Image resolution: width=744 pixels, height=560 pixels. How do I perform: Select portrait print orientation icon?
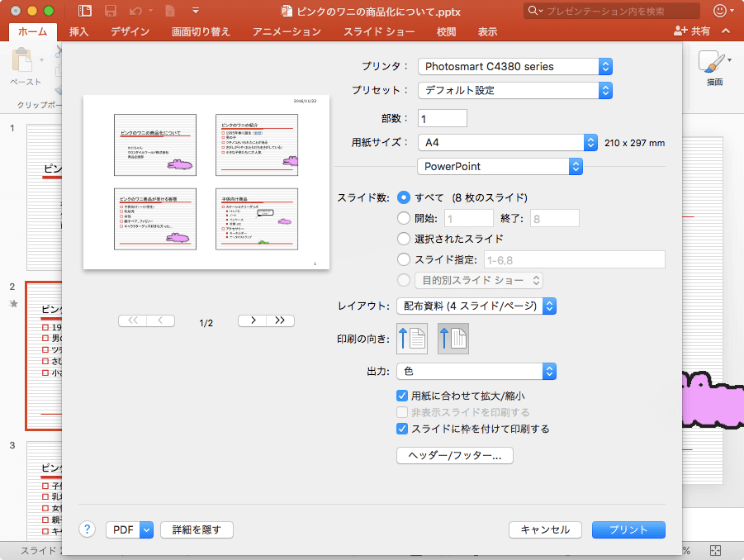pyautogui.click(x=412, y=339)
